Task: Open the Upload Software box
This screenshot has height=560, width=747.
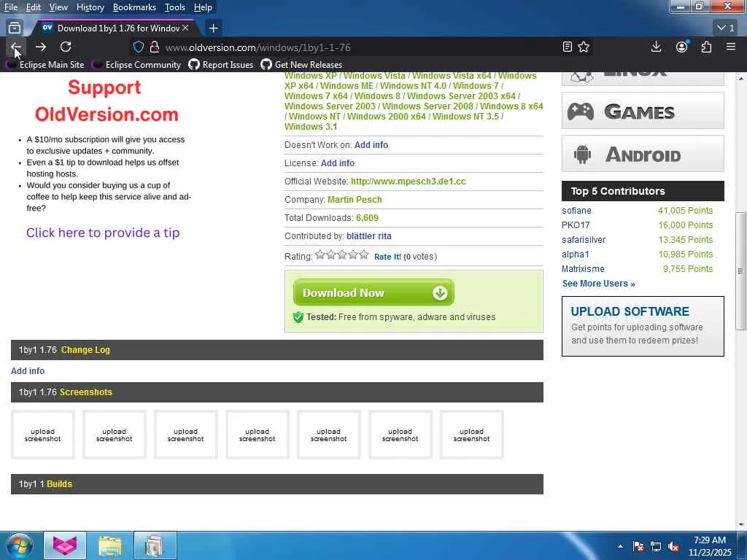Action: [643, 326]
